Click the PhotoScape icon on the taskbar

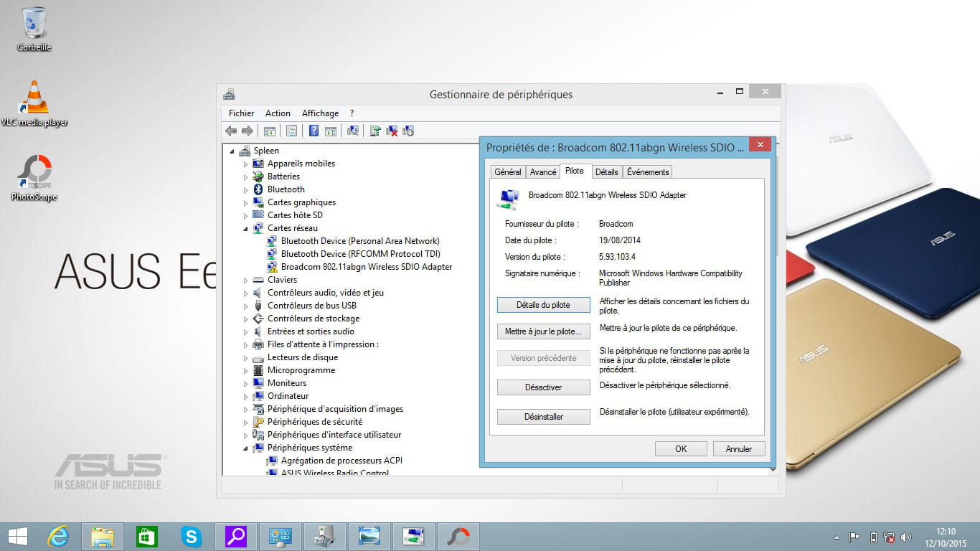(458, 537)
